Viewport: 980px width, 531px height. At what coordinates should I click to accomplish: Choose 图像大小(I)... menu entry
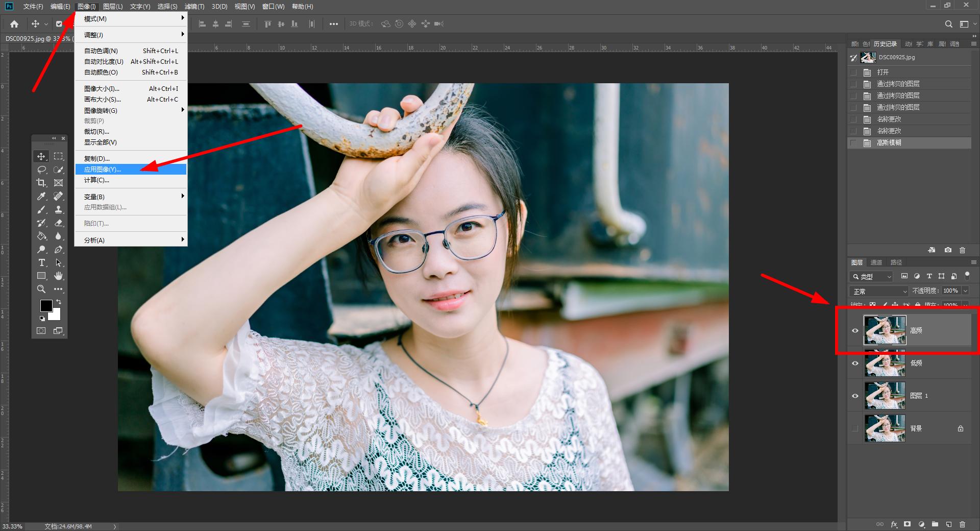[131, 88]
